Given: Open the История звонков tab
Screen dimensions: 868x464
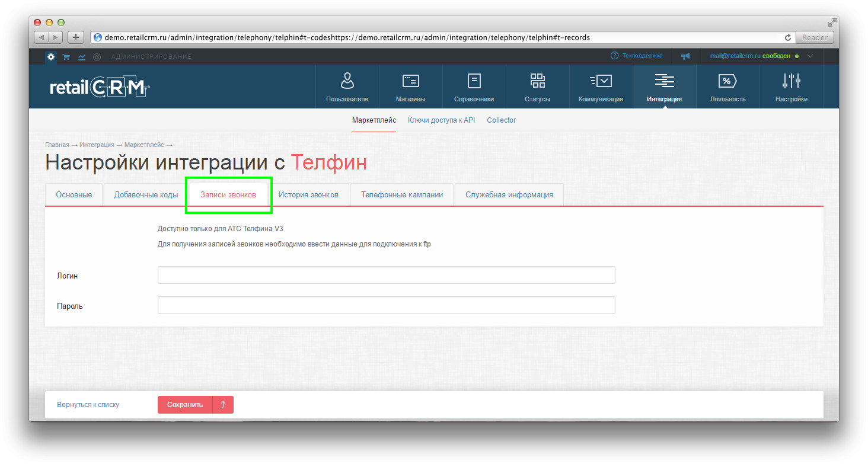Looking at the screenshot, I should (309, 194).
